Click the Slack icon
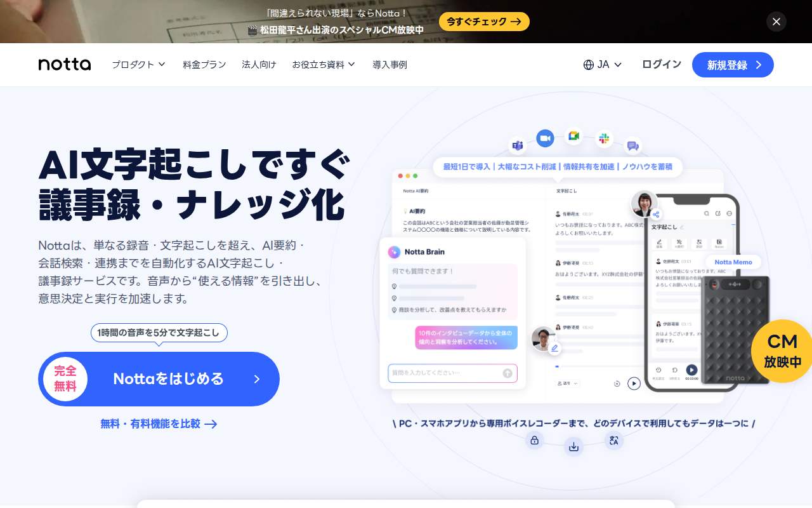Viewport: 812px width, 508px height. point(604,138)
